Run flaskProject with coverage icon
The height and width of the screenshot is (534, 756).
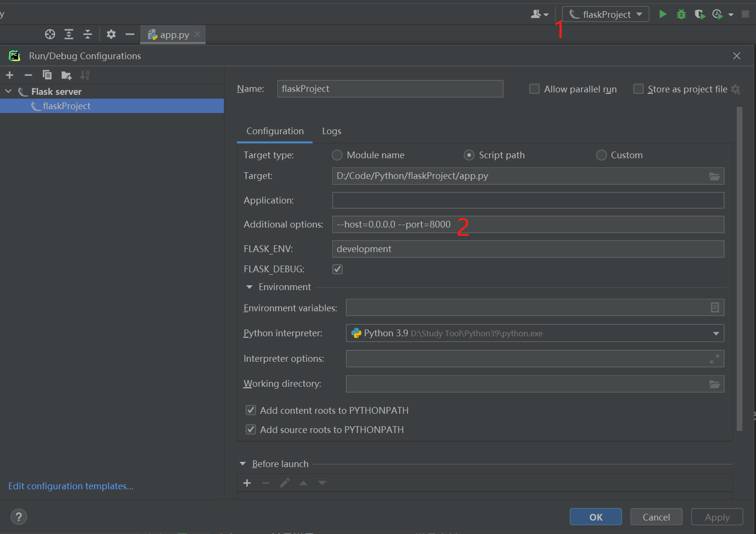click(700, 14)
